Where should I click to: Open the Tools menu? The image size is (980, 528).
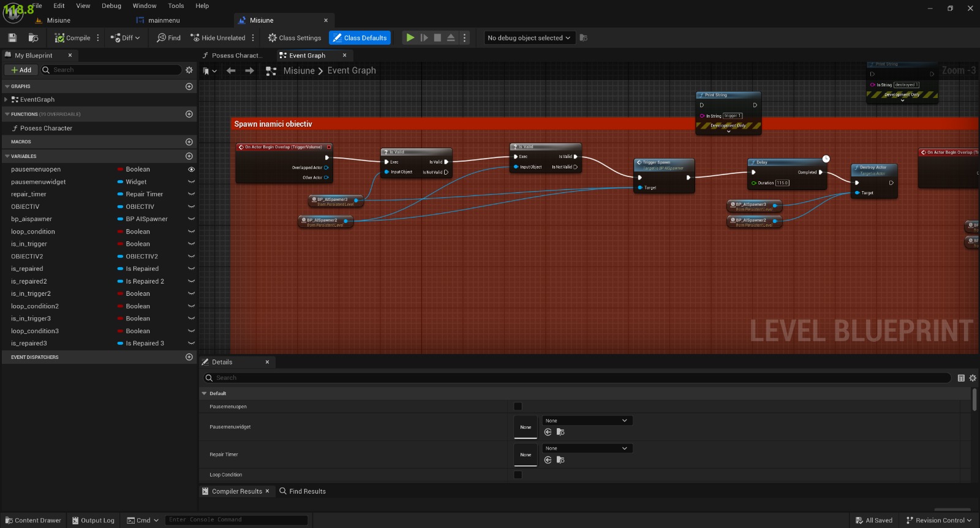176,6
